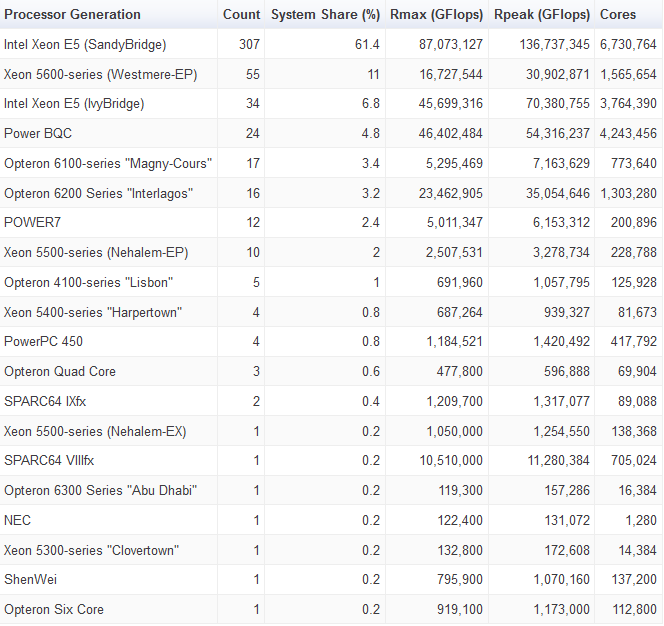Sort by System Share (%) header

click(325, 15)
